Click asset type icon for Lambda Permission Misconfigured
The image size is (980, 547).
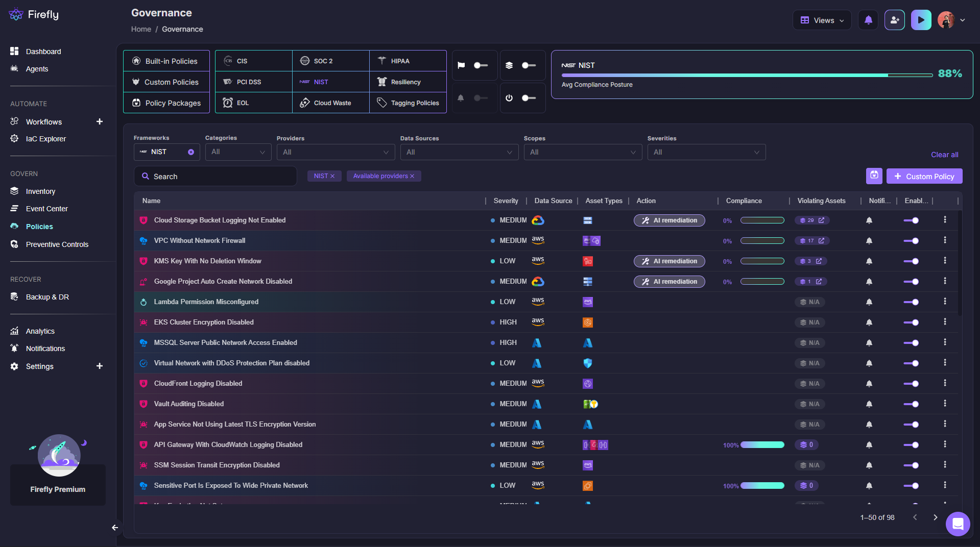tap(588, 302)
